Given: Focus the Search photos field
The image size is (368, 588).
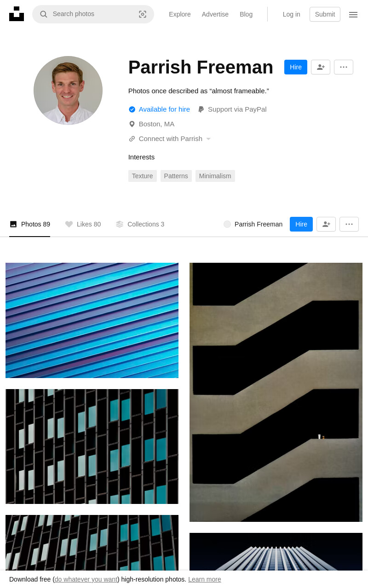Looking at the screenshot, I should click(93, 14).
